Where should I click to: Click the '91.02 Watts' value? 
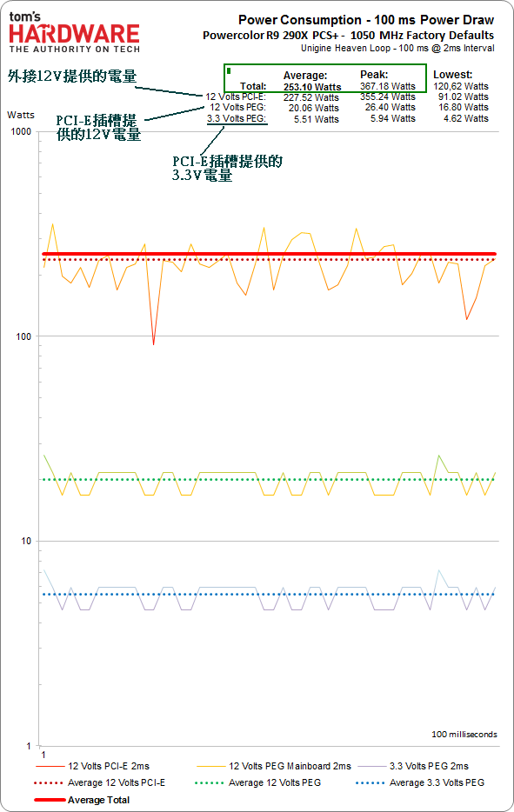tap(464, 97)
